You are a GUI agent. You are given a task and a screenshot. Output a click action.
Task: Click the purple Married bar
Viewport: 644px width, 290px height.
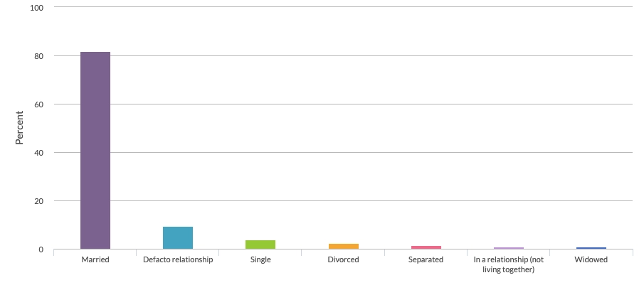[95, 151]
